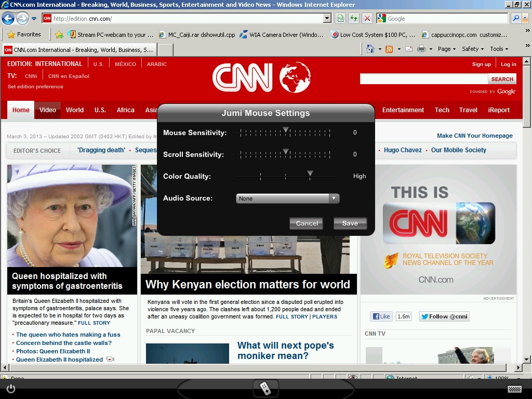532x399 pixels.
Task: Open the Page menu
Action: [446, 49]
